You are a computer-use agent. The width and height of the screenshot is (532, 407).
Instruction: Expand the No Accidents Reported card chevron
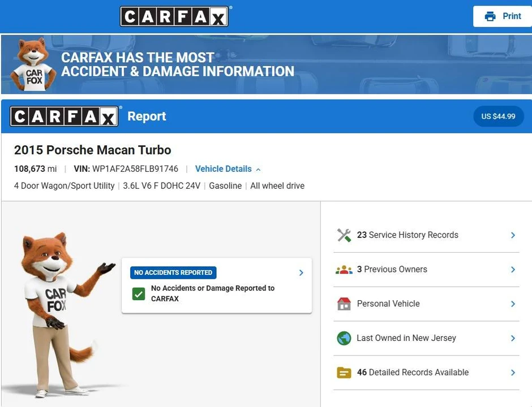[x=301, y=272]
